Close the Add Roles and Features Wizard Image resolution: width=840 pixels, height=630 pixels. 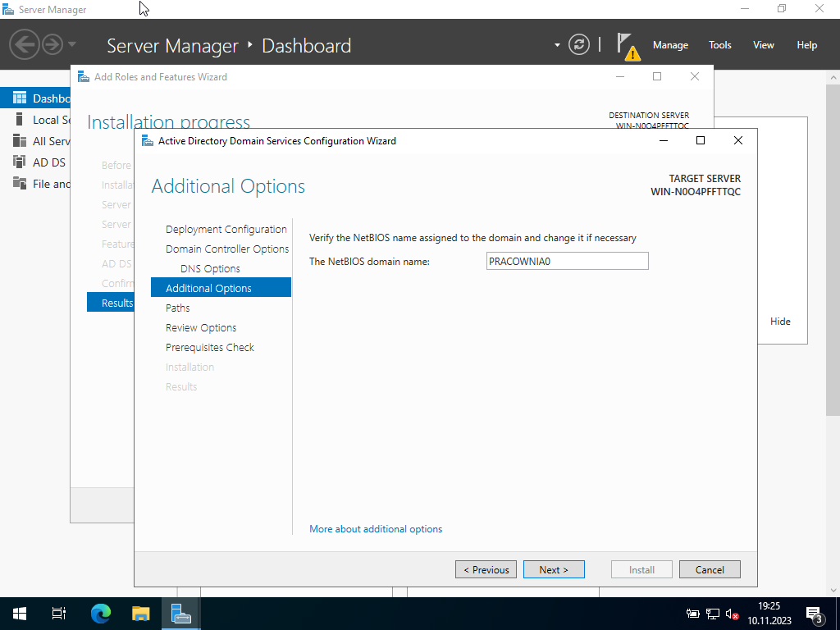pyautogui.click(x=695, y=76)
